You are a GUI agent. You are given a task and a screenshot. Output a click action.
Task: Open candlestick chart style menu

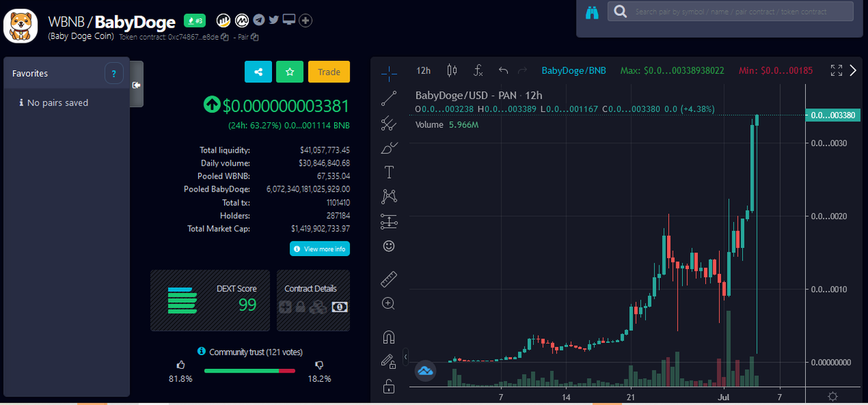click(453, 70)
